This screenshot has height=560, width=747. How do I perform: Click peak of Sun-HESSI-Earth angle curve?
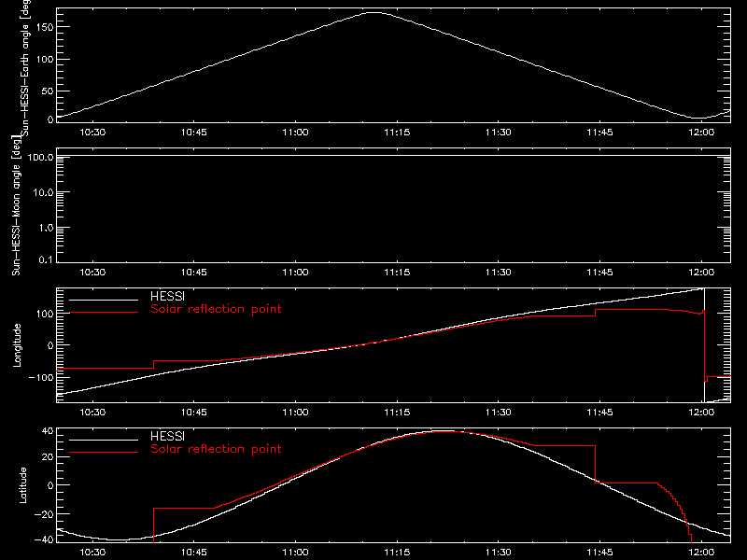(x=375, y=13)
